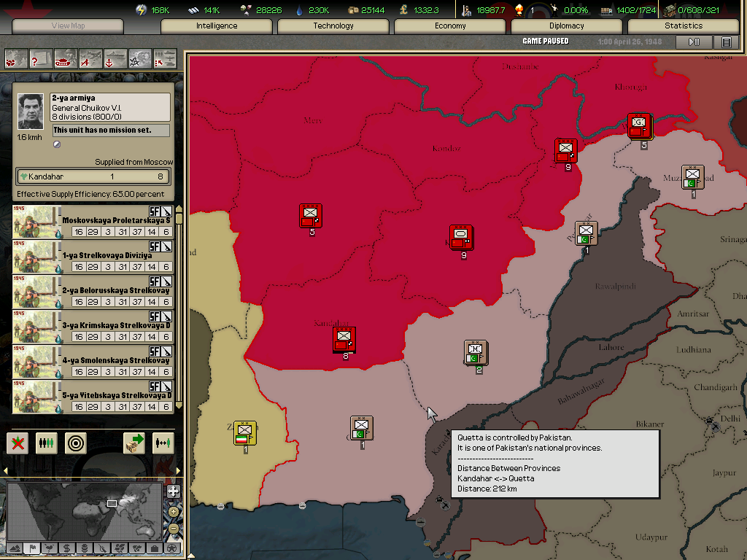The width and height of the screenshot is (747, 560).
Task: Open the Diplomacy tab
Action: coord(566,26)
